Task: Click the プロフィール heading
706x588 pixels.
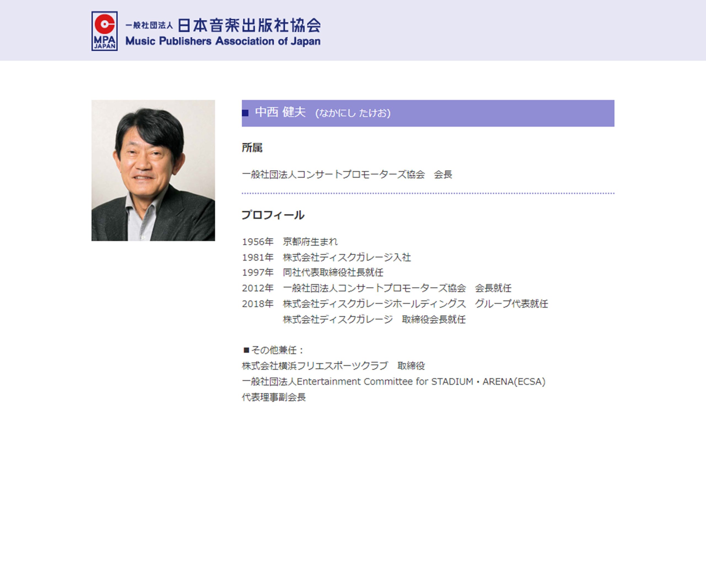Action: click(x=273, y=215)
